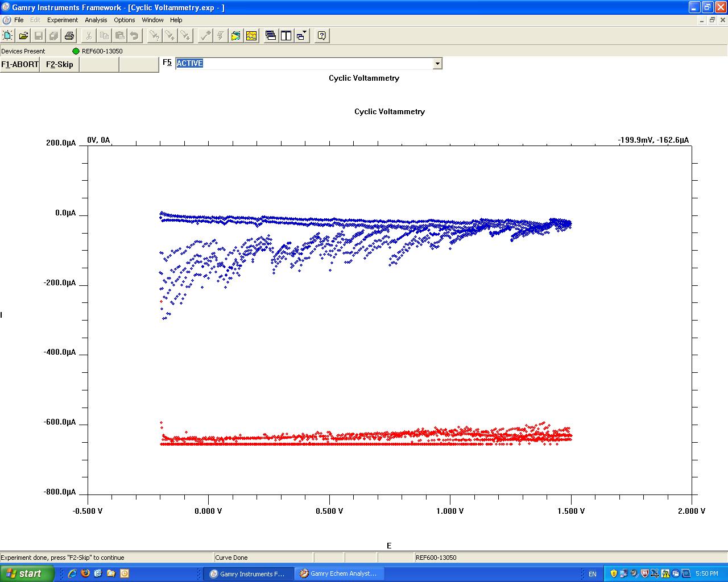Click the lightning bolt toolbar icon
The width and height of the screenshot is (728, 582).
(x=221, y=36)
